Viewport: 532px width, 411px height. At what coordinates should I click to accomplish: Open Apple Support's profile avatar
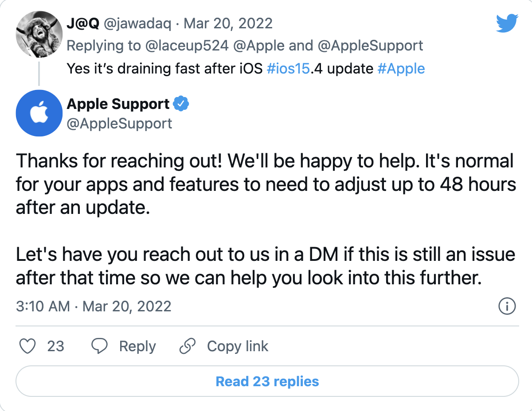tap(39, 113)
